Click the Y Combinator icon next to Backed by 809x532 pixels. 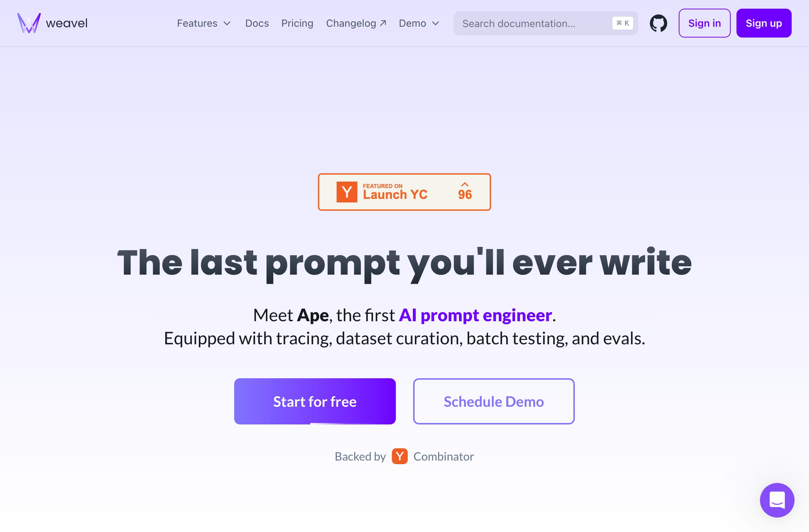[x=399, y=456]
